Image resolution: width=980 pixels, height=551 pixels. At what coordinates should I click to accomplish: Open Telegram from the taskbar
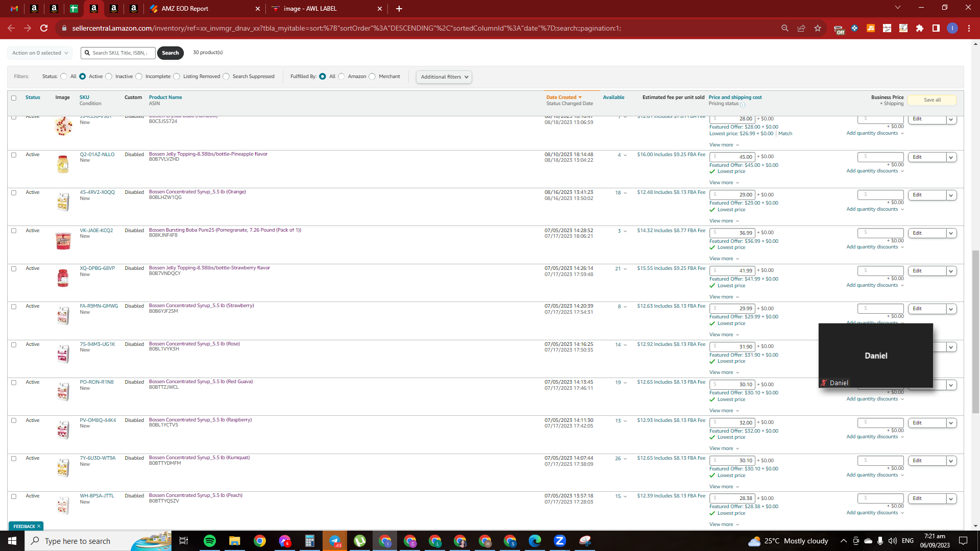pos(335,541)
